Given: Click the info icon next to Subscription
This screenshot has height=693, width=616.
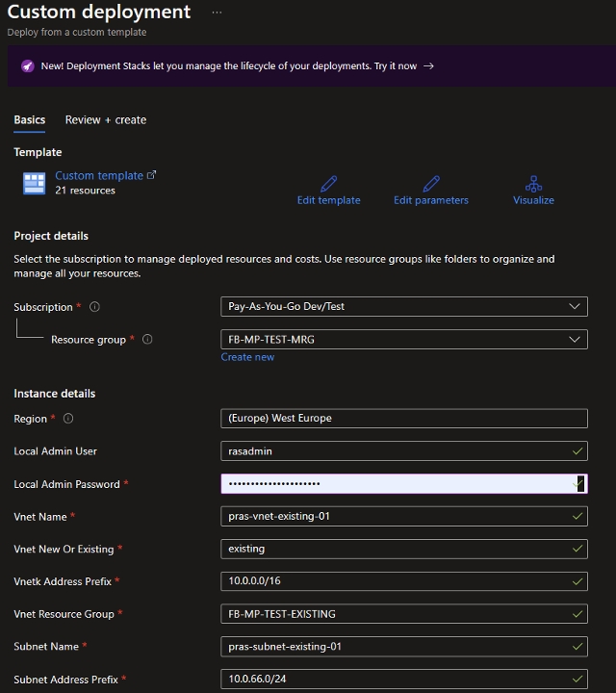Looking at the screenshot, I should pyautogui.click(x=94, y=307).
